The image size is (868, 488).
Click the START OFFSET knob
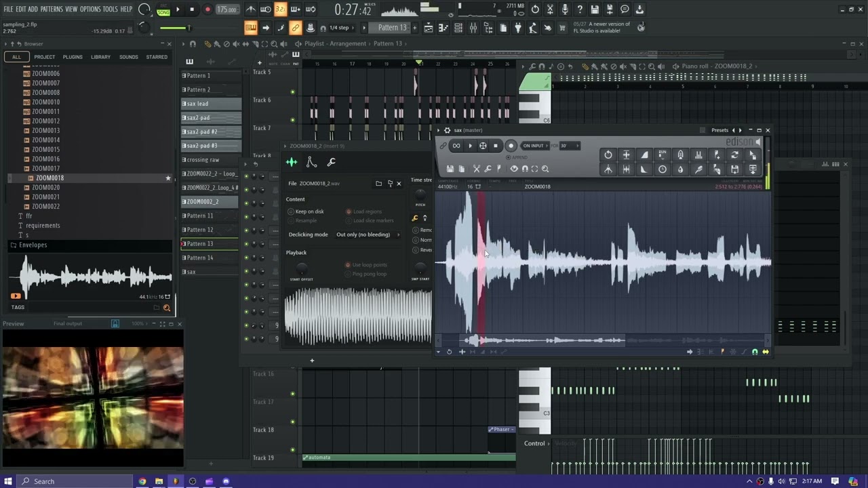302,269
